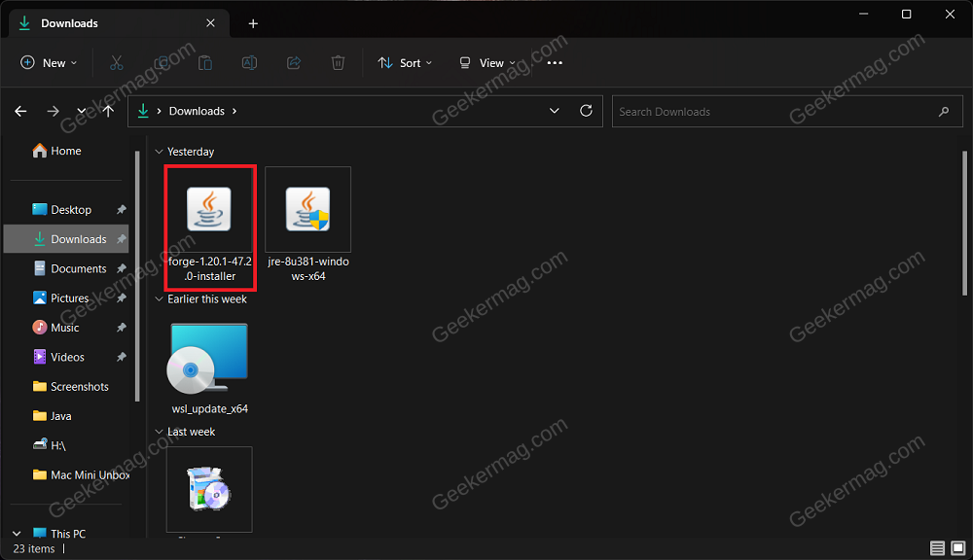Select the forge-1.20.1-47.2.0-installer file
The image size is (973, 560).
[210, 227]
